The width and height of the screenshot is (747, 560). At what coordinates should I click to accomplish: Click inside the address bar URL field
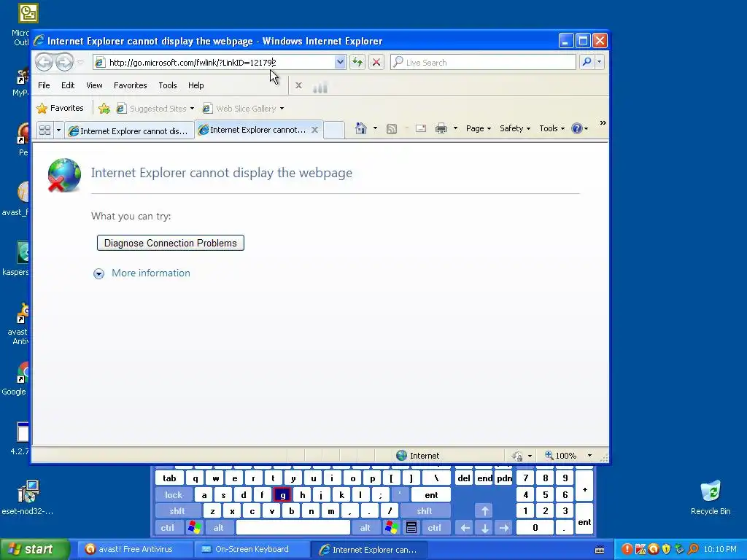(219, 63)
